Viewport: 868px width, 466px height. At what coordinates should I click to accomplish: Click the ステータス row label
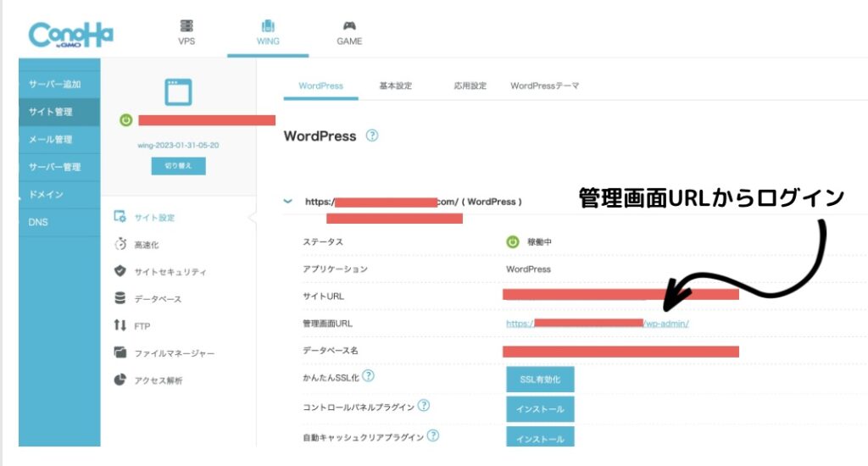323,242
